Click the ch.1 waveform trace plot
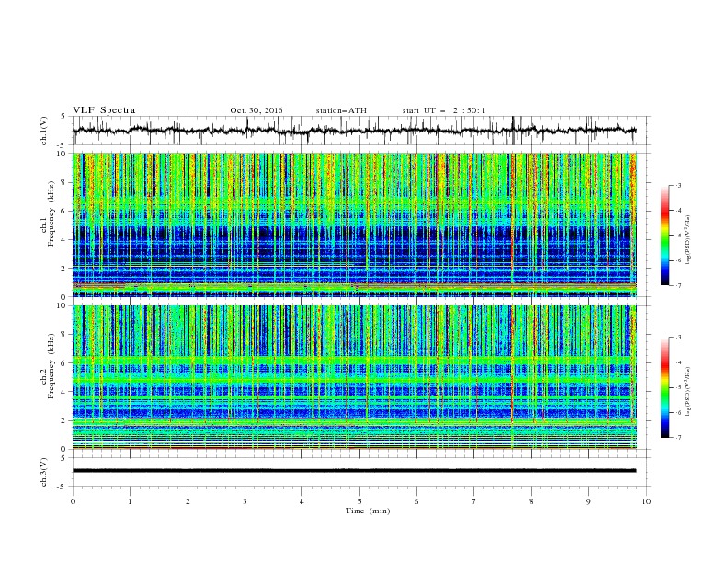This screenshot has width=728, height=563. [x=354, y=131]
